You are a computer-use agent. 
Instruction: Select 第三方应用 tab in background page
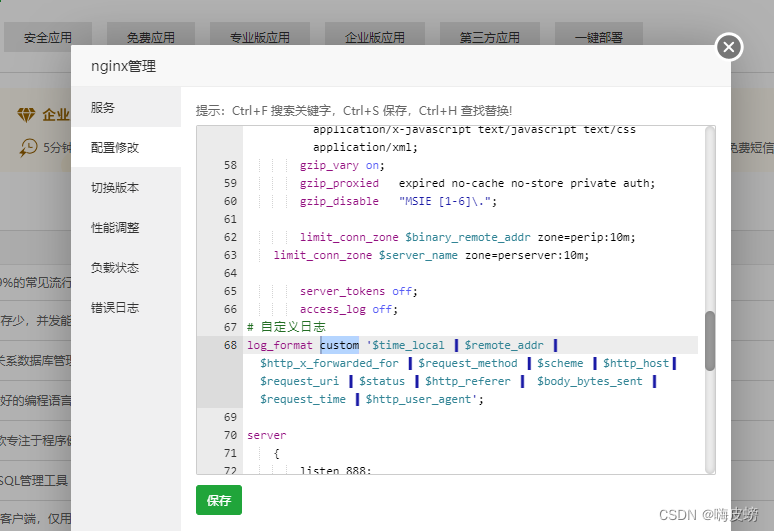coord(490,37)
